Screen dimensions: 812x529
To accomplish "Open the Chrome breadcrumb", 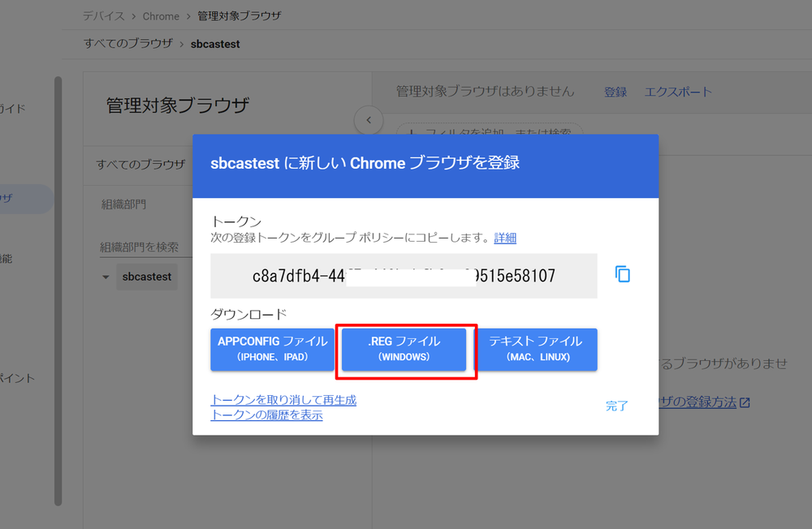I will (x=161, y=16).
